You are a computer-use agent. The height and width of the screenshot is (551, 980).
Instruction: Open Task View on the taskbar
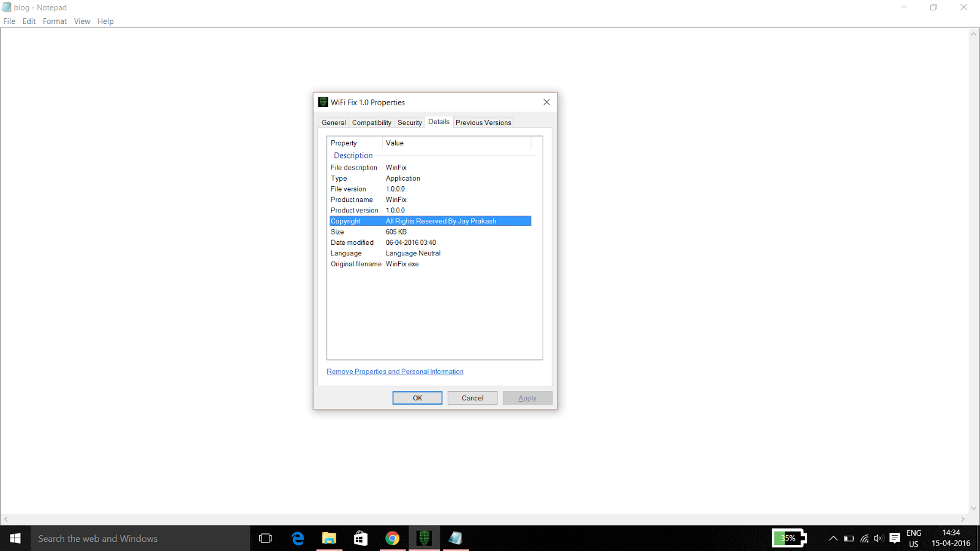click(265, 538)
